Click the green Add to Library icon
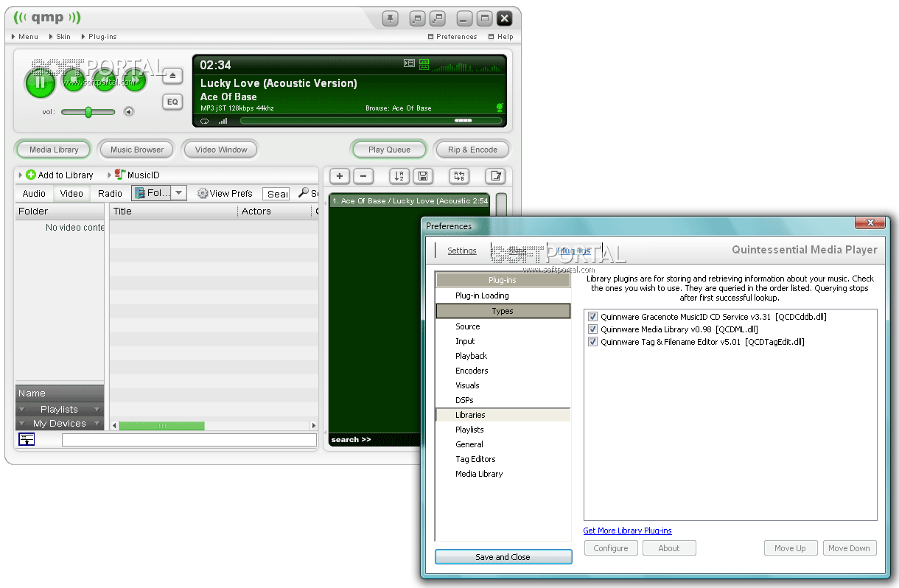 (x=31, y=175)
